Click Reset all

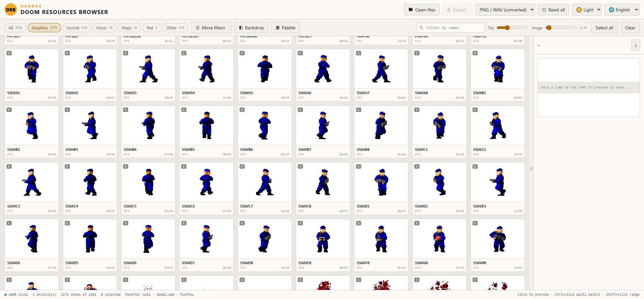pyautogui.click(x=554, y=10)
